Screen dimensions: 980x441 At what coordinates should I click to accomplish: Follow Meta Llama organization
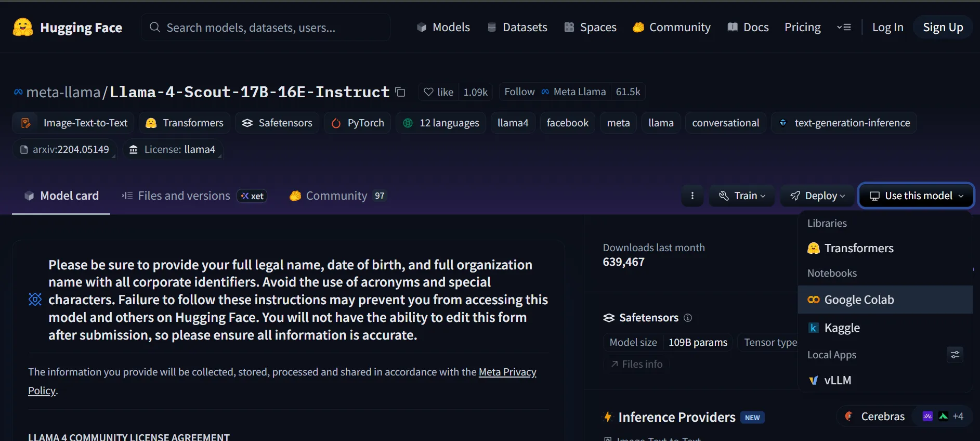pos(555,92)
